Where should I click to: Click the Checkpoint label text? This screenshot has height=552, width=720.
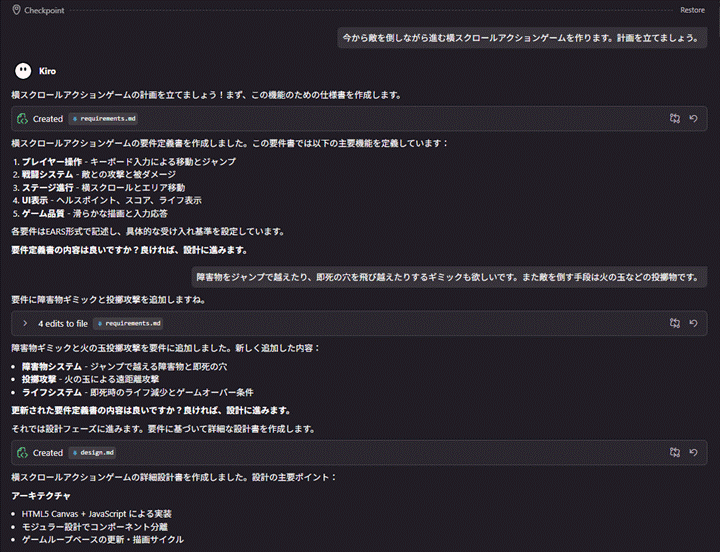[44, 10]
